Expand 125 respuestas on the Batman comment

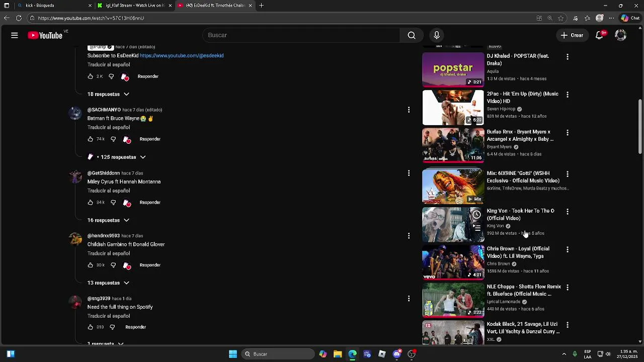(x=117, y=157)
